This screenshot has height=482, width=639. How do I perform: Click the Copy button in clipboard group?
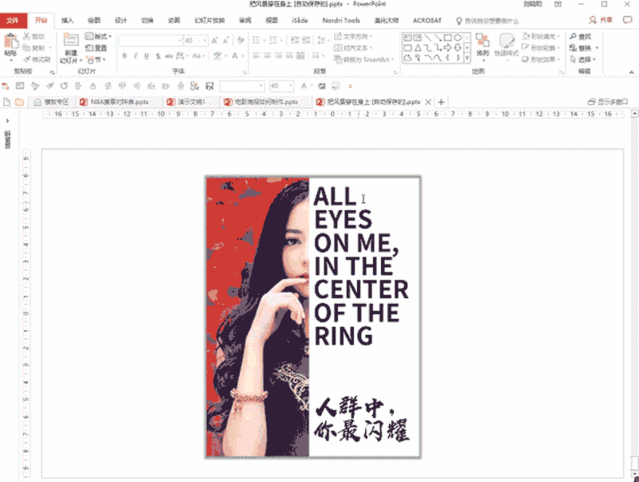(x=34, y=48)
